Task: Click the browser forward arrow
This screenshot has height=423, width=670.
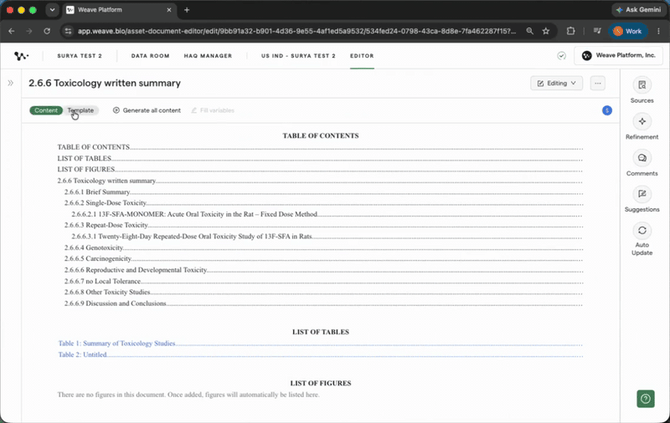Action: [29, 31]
